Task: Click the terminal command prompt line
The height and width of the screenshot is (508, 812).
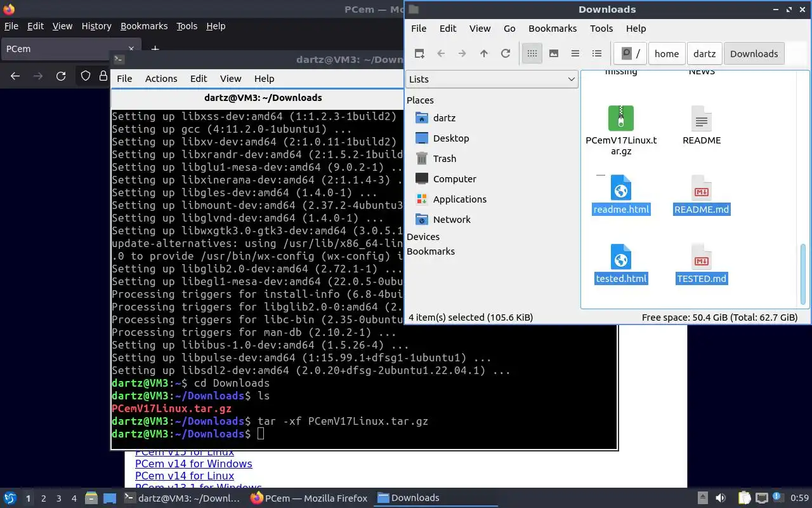Action: point(363,434)
